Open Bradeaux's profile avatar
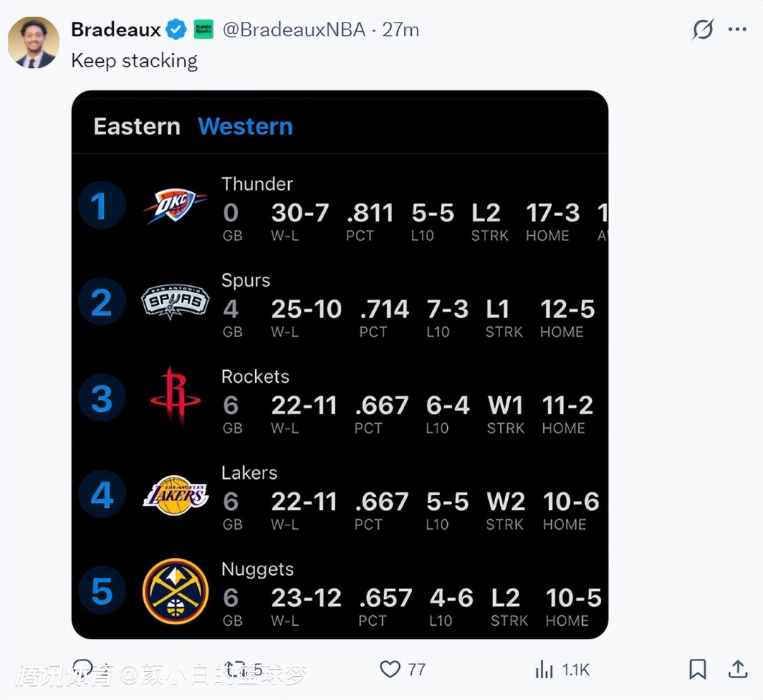 (33, 42)
